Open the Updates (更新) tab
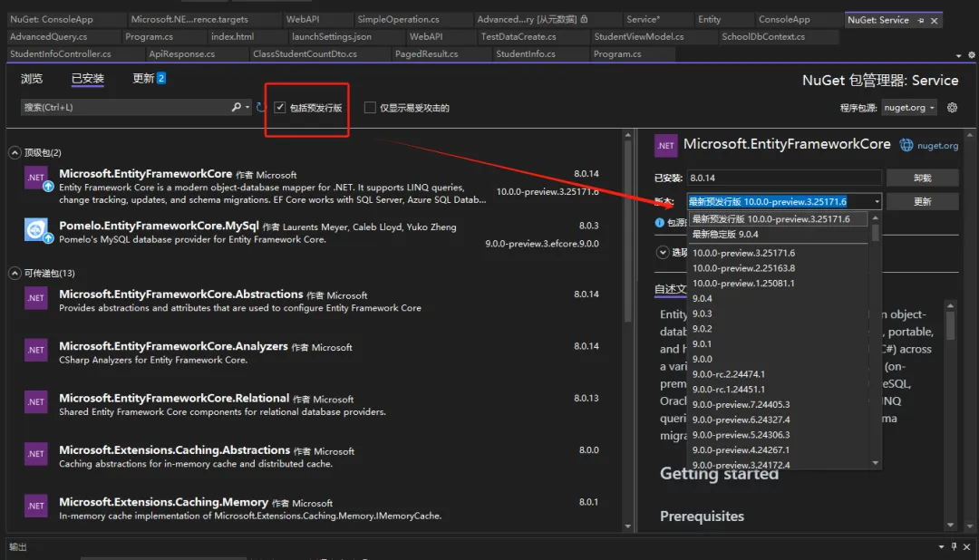The height and width of the screenshot is (560, 979). (x=143, y=79)
